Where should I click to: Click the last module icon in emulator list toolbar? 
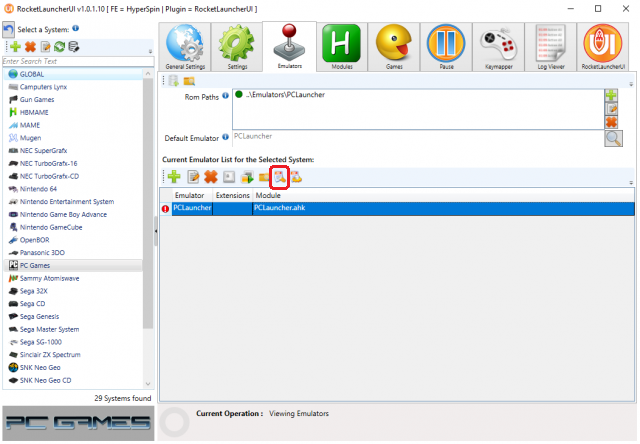(296, 177)
